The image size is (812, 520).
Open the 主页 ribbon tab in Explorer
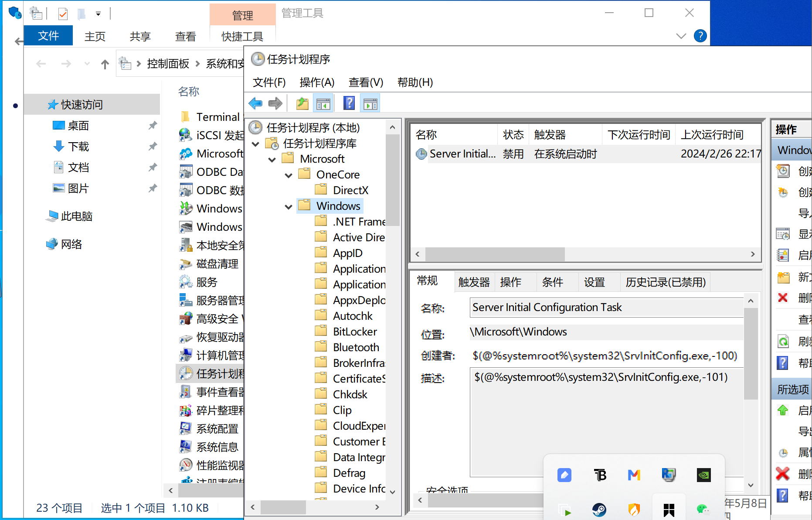pos(95,36)
